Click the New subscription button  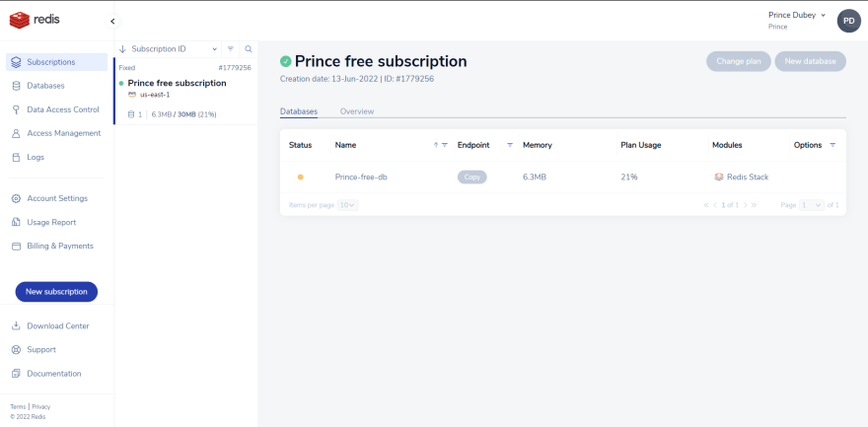(56, 292)
